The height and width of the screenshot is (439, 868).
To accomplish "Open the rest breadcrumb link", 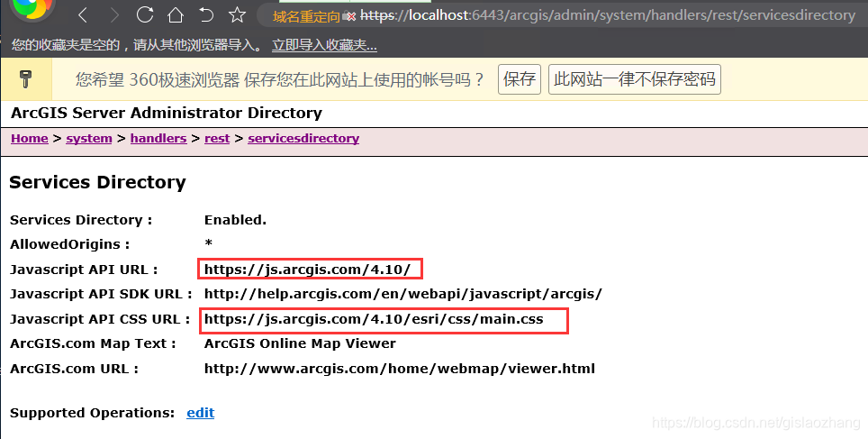I will 217,139.
